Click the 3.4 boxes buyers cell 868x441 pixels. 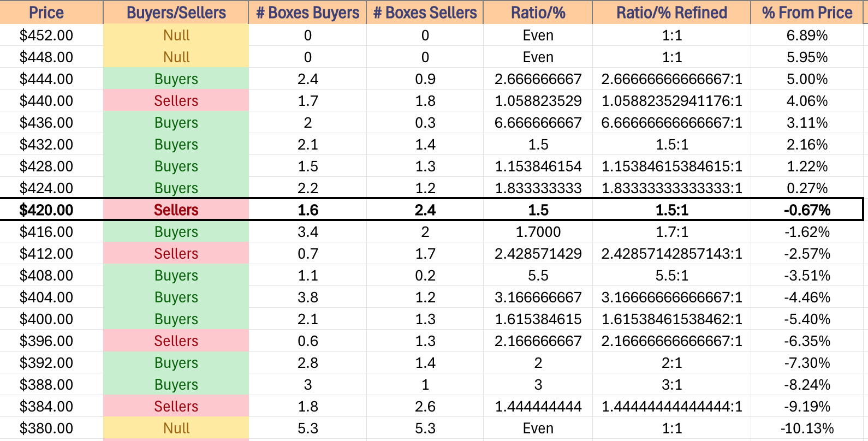(x=307, y=232)
